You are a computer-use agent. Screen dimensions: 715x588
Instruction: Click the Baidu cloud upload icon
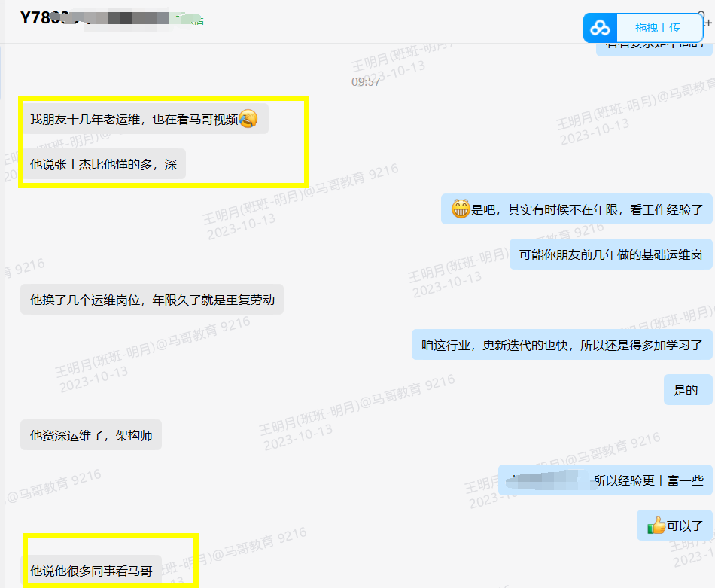[x=600, y=28]
